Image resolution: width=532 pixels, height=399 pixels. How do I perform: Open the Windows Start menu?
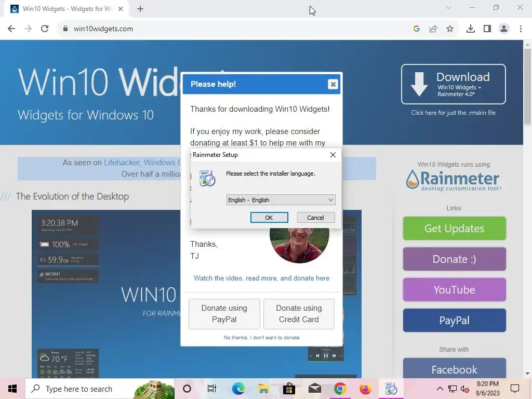coord(12,389)
